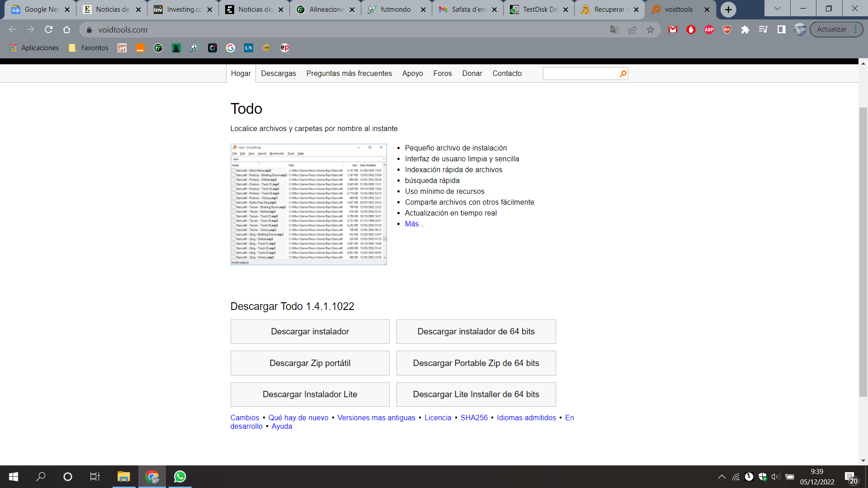Image resolution: width=868 pixels, height=488 pixels.
Task: Open Preguntas más frecuentes page
Action: tap(349, 74)
